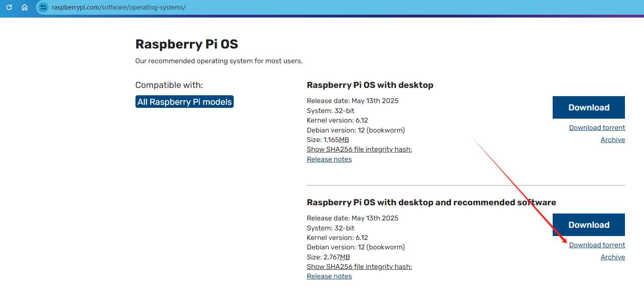644x301 pixels.
Task: Reload the page with the refresh icon
Action: 9,7
